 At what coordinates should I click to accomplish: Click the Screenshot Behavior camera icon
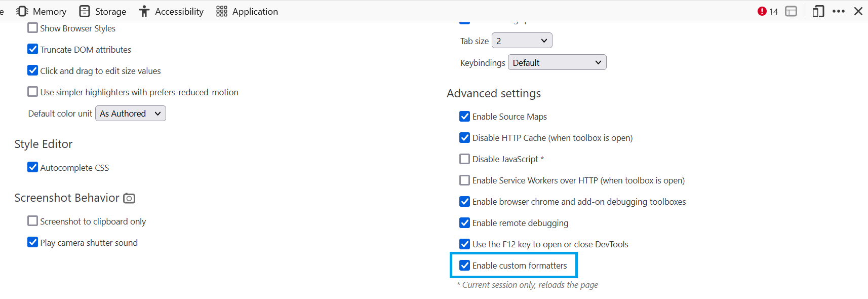[x=129, y=198]
